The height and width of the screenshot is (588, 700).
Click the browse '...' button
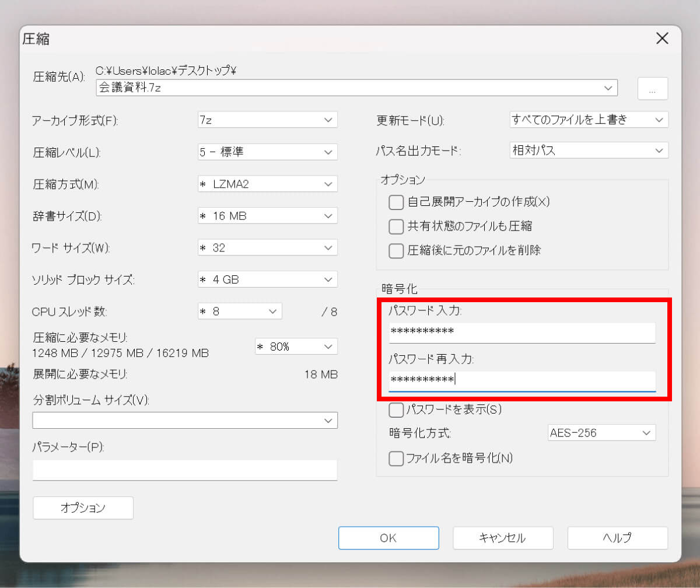click(653, 89)
